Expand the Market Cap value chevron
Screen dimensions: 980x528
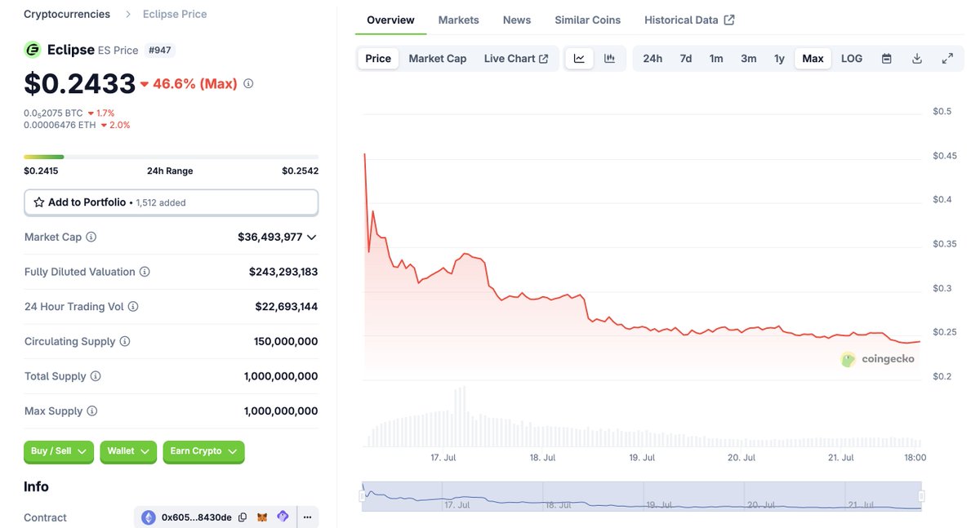311,237
